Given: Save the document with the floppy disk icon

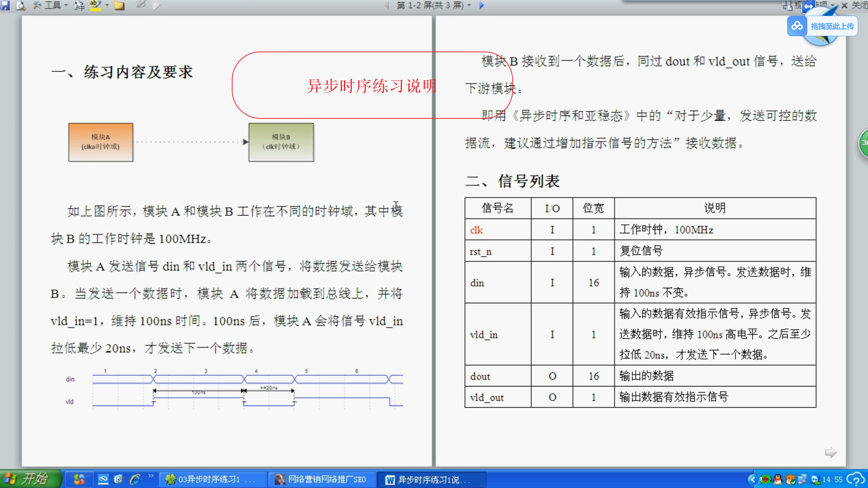Looking at the screenshot, I should click(x=5, y=5).
